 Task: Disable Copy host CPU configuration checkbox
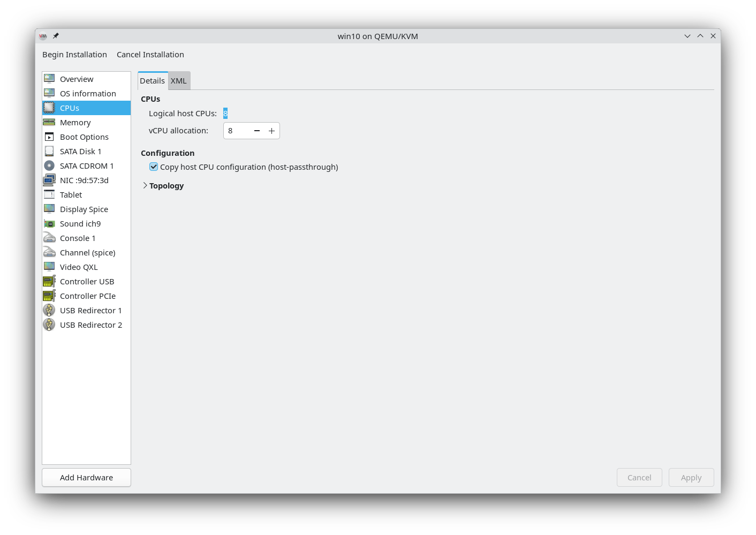click(x=154, y=167)
